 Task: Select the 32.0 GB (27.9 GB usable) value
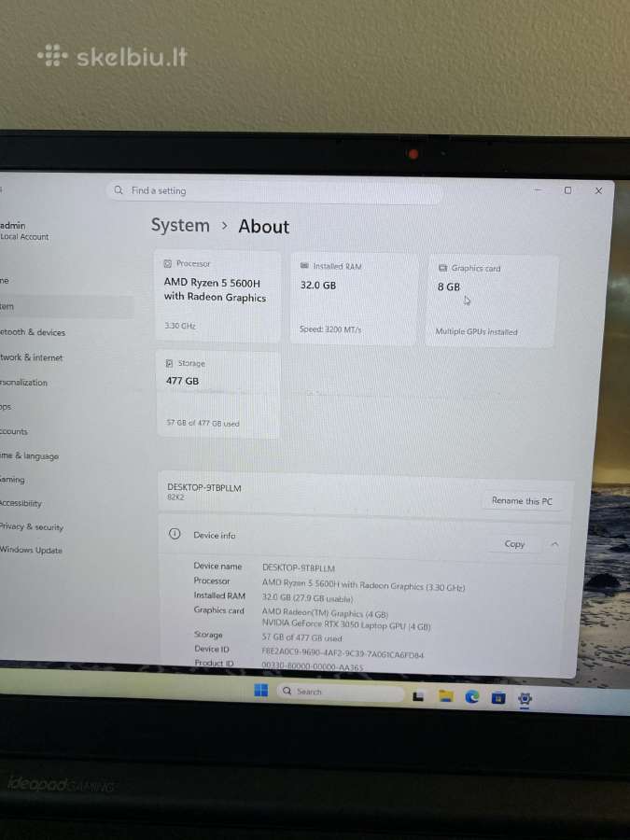pyautogui.click(x=307, y=598)
